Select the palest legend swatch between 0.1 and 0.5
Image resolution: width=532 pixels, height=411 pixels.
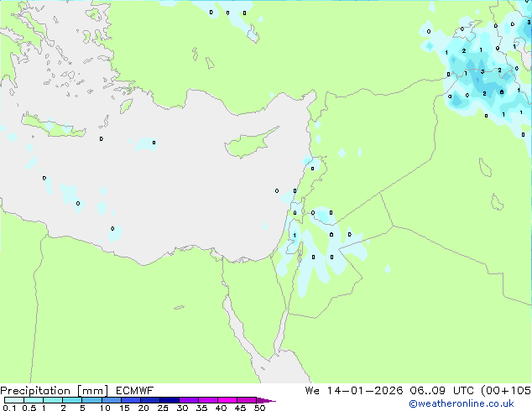tap(14, 400)
